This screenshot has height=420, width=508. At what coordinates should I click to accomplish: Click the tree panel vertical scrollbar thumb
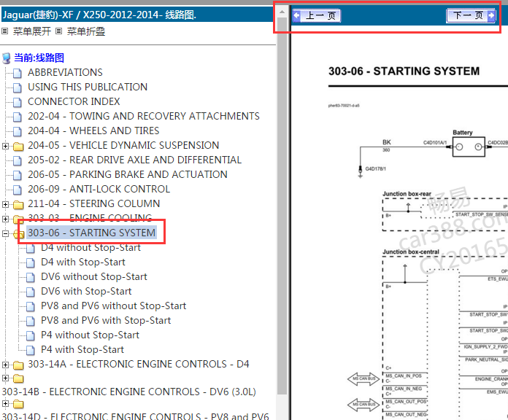click(x=282, y=206)
